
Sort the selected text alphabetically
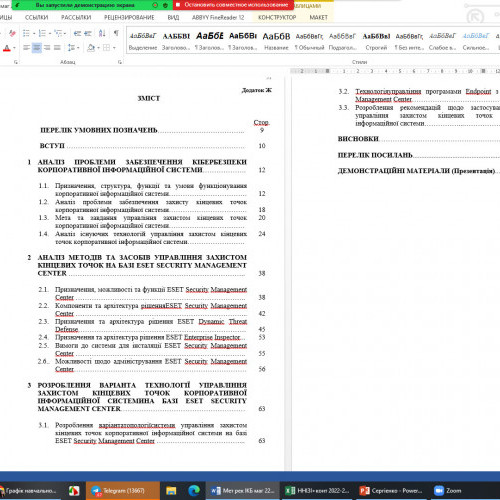coord(102,33)
